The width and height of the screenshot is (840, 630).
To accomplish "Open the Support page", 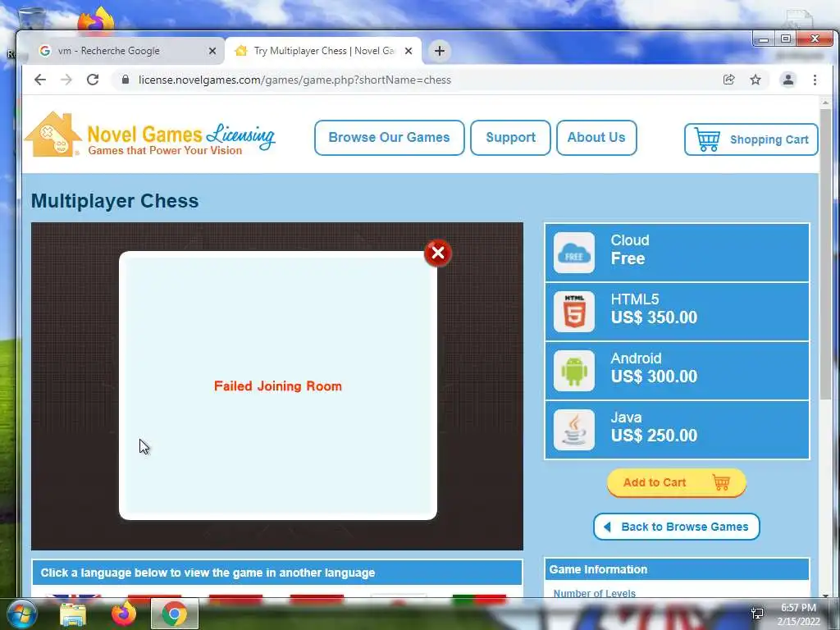I will (x=510, y=138).
